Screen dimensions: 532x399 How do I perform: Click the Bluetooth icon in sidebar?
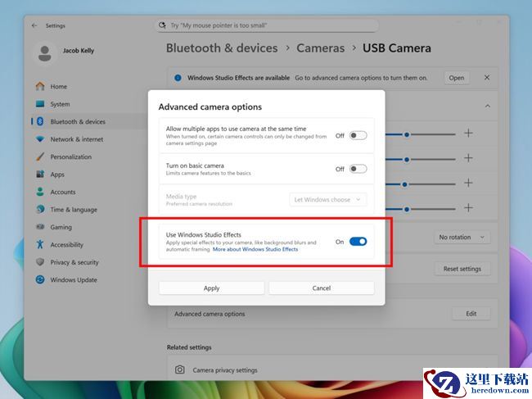40,121
